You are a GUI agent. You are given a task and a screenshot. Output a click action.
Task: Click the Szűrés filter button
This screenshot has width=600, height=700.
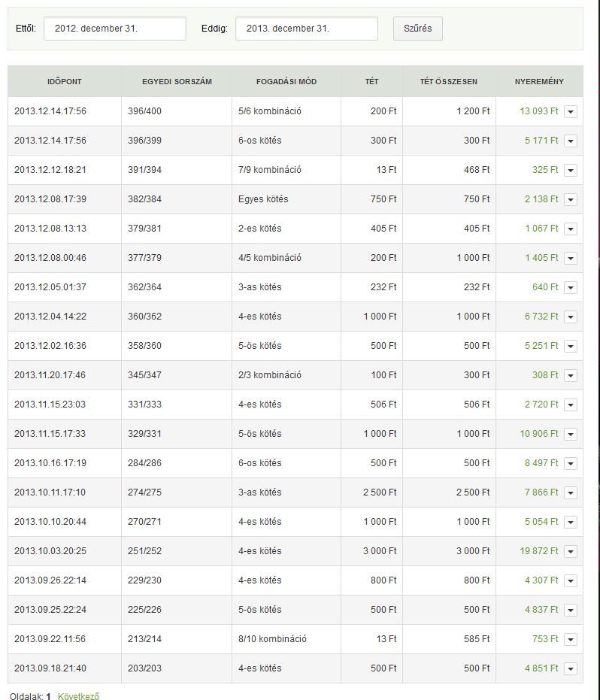417,29
